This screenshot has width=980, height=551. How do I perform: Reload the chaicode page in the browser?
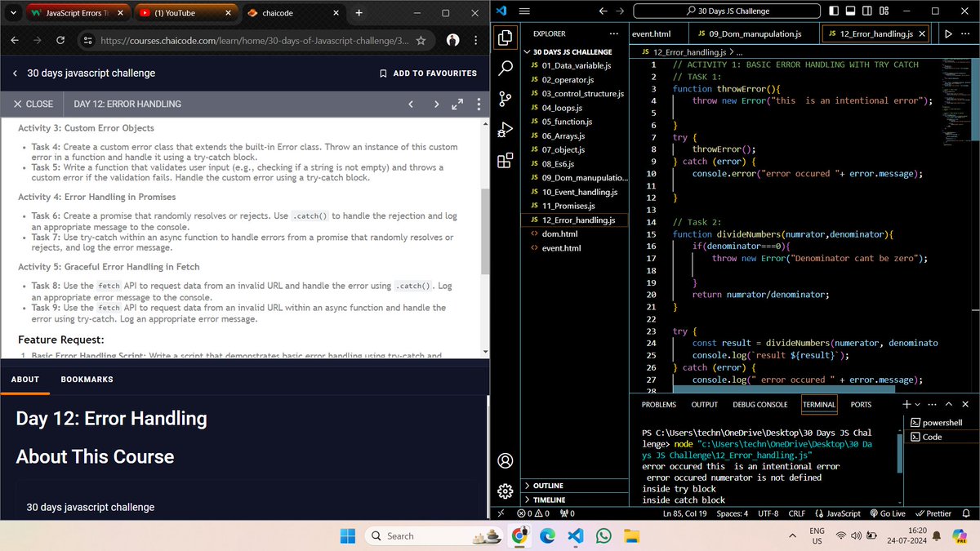pyautogui.click(x=60, y=41)
